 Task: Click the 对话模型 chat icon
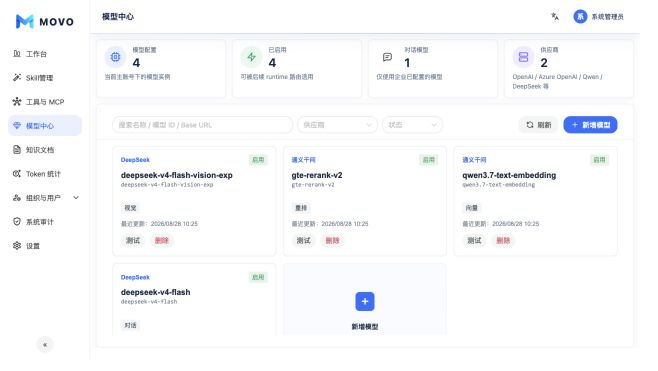[387, 57]
